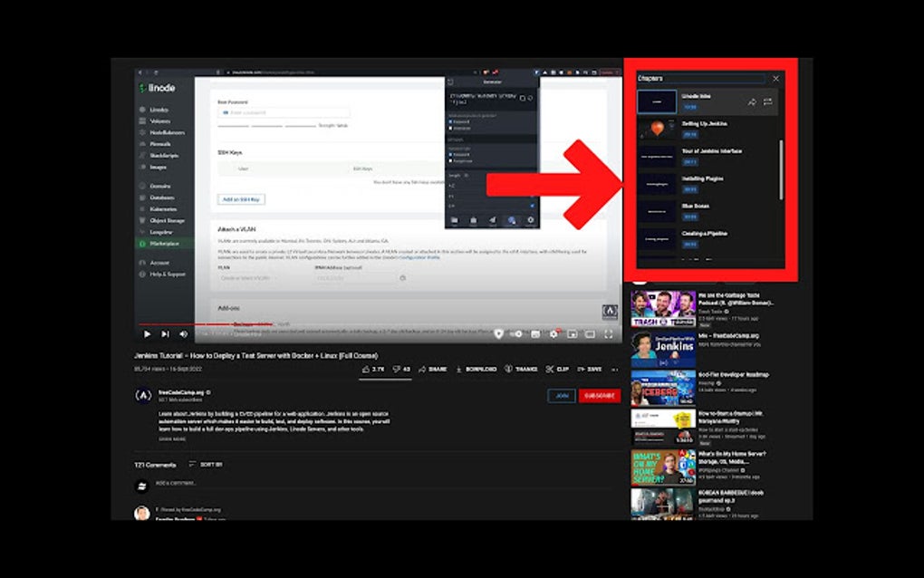Close the Chapters panel

point(776,79)
